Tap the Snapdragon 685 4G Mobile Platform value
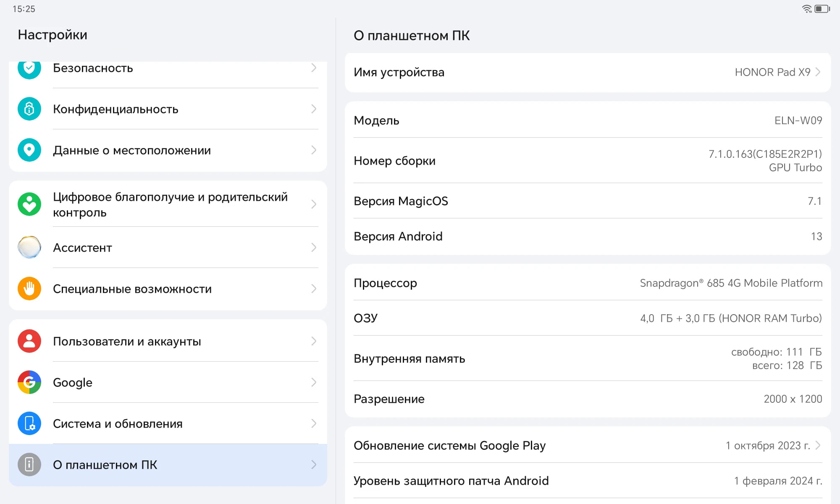840x504 pixels. click(731, 283)
